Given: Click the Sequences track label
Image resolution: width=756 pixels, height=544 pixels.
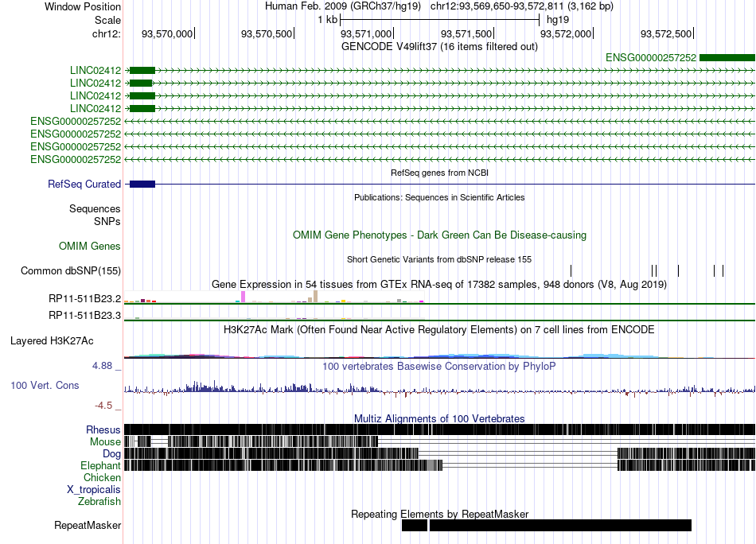Looking at the screenshot, I should (95, 208).
